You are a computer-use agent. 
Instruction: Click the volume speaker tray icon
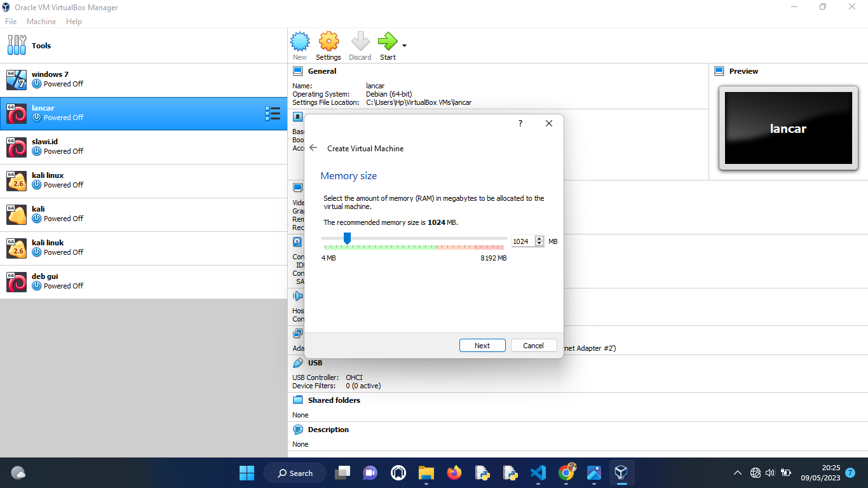point(770,473)
